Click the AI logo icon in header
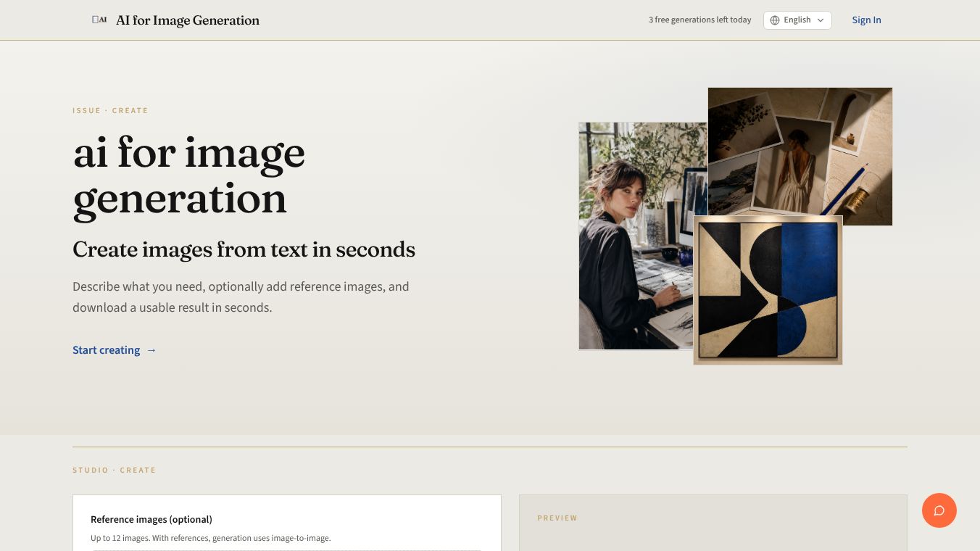Screen dimensions: 980x551 coord(99,20)
